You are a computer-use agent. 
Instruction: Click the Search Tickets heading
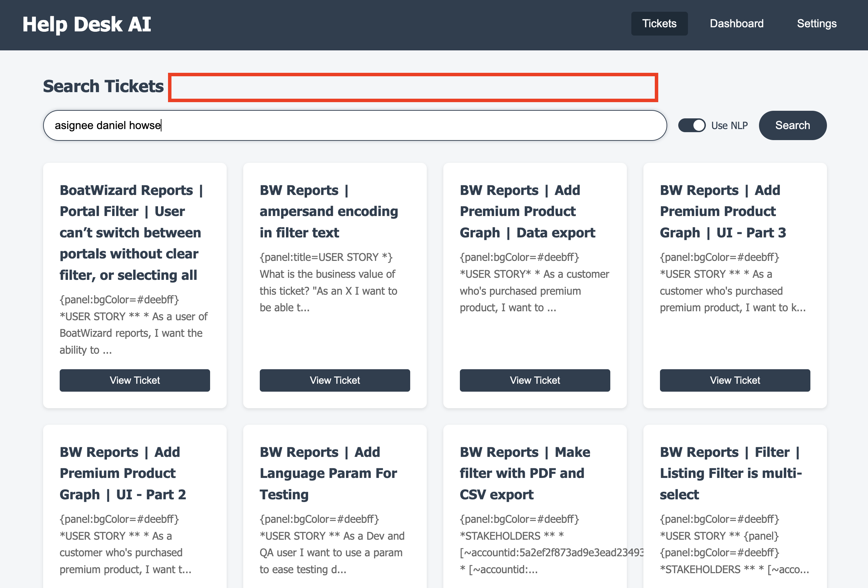coord(103,86)
